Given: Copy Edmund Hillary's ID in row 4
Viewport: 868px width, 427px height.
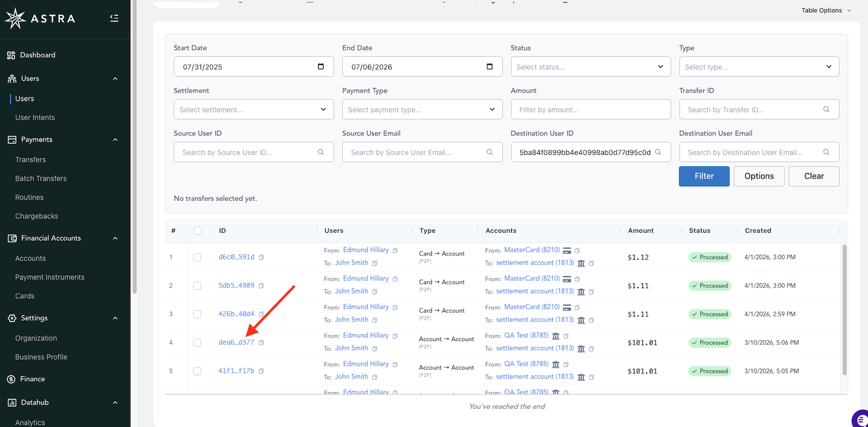Looking at the screenshot, I should click(395, 336).
